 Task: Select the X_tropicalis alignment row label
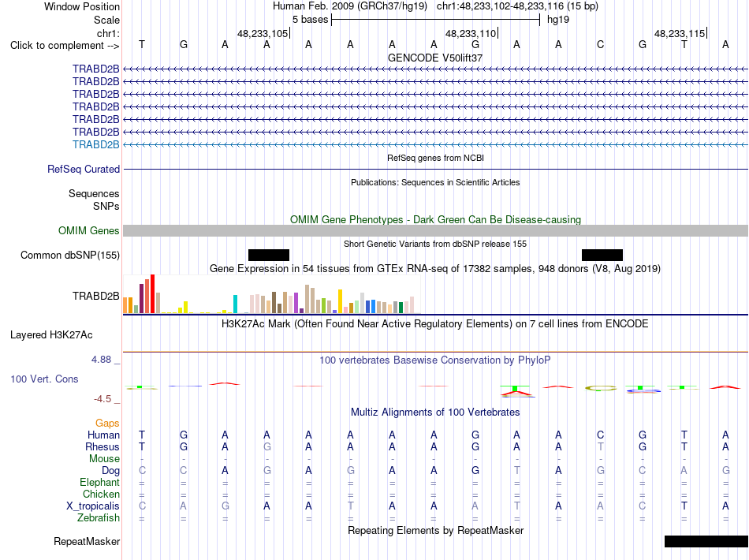pyautogui.click(x=93, y=506)
